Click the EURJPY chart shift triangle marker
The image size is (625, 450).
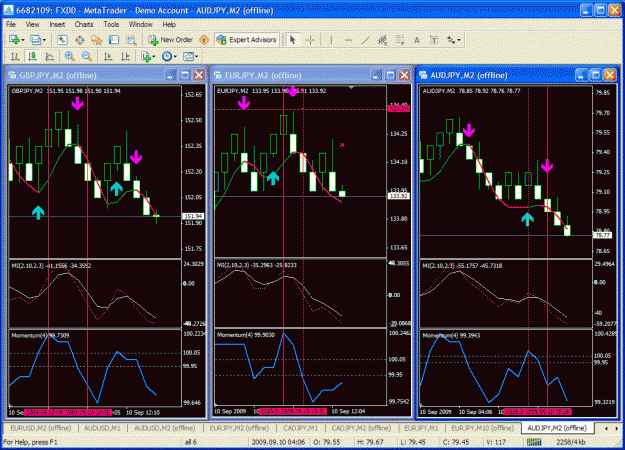click(351, 87)
